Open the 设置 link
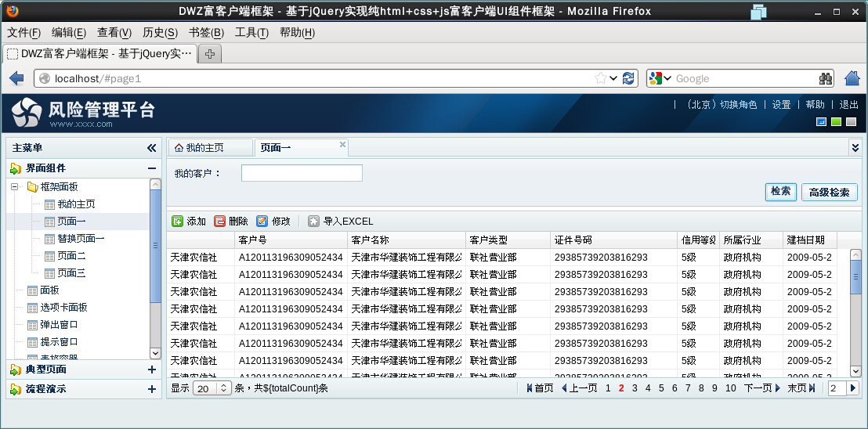The width and height of the screenshot is (868, 429). 781,104
